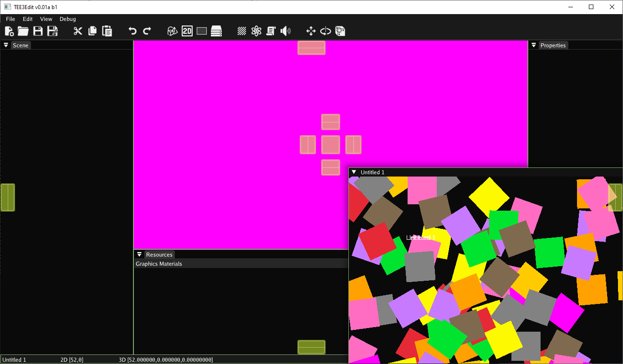623x364 pixels.
Task: Open the File menu
Action: click(10, 19)
